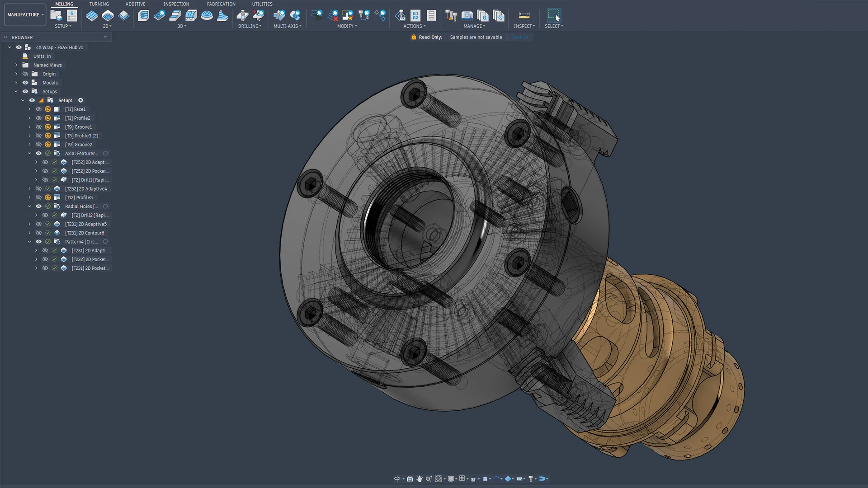Click the Delete Passes icon
The width and height of the screenshot is (868, 488).
coord(333,15)
